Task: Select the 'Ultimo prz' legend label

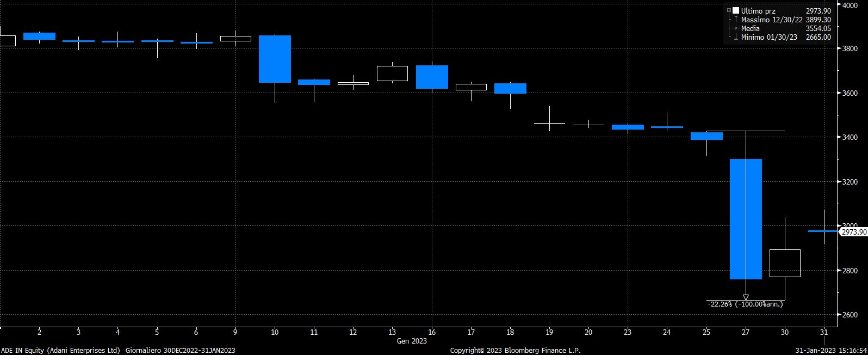Action: 758,11
